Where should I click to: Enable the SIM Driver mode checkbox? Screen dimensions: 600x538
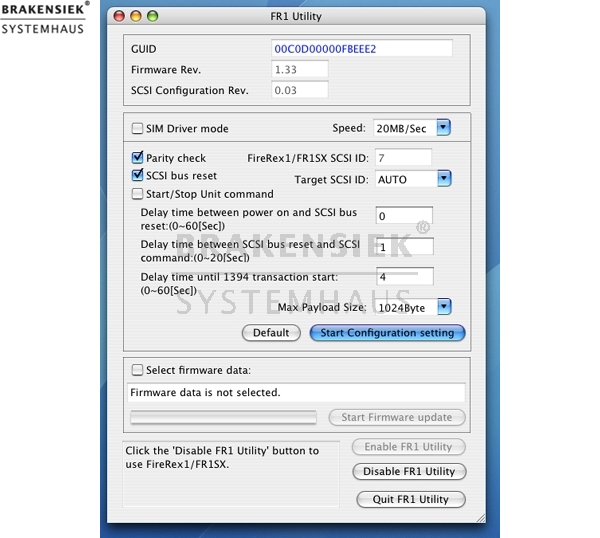tap(137, 128)
